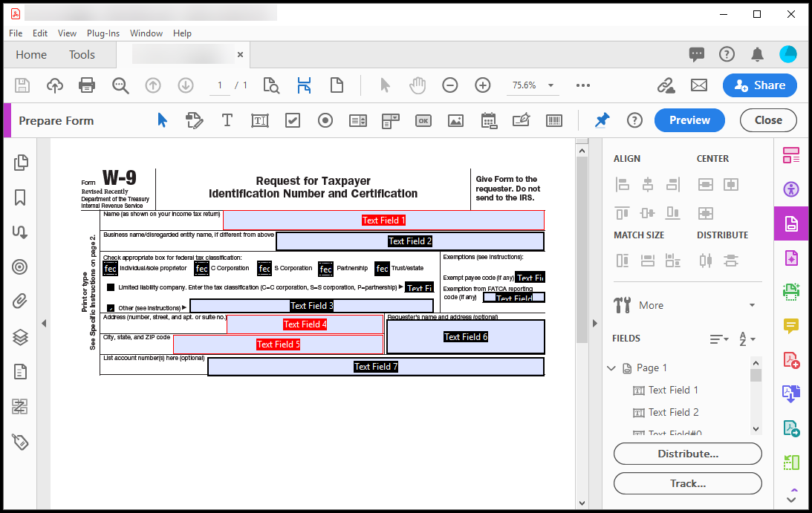This screenshot has height=513, width=812.
Task: Open the File menu
Action: pos(16,33)
